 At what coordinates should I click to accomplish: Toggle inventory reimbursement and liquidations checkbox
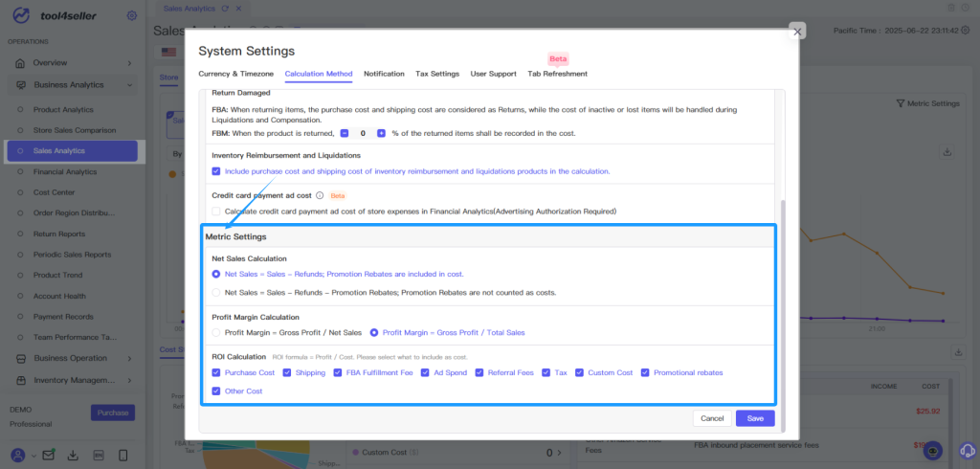click(x=216, y=171)
